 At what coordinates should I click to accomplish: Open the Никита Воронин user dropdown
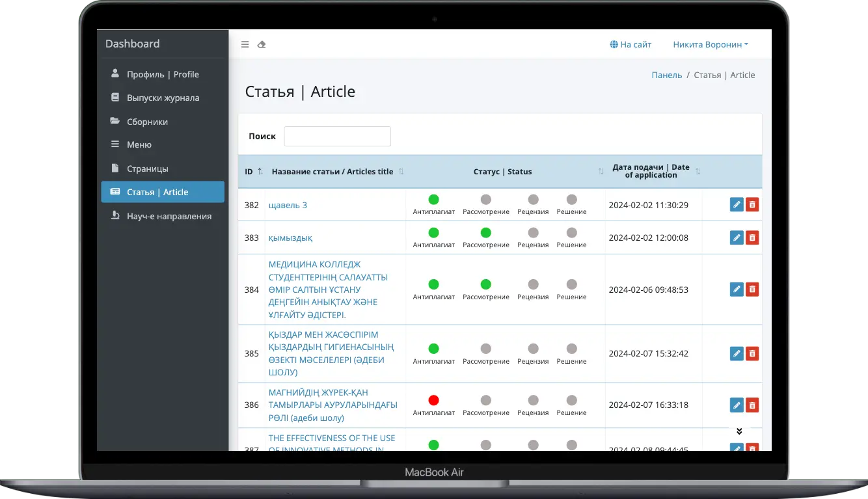710,45
